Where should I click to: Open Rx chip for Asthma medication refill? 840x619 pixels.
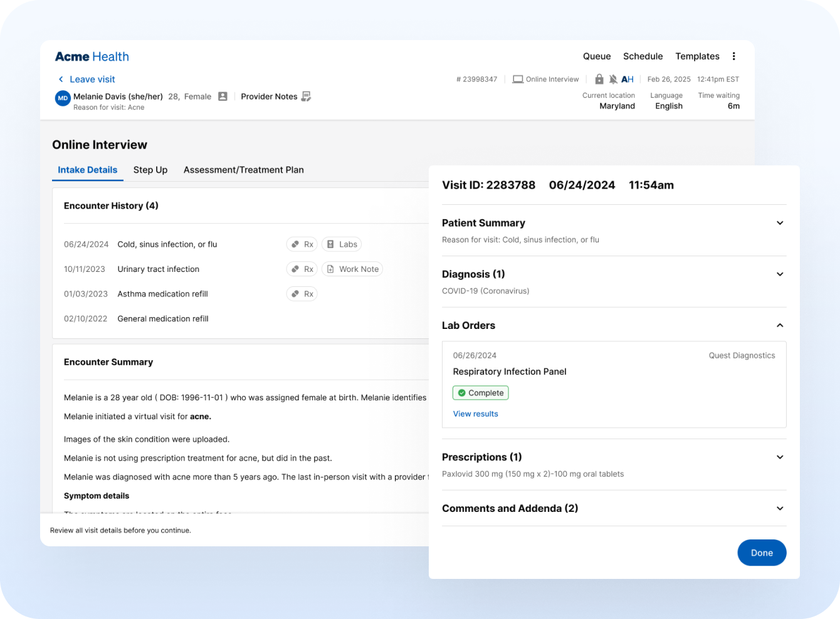302,294
